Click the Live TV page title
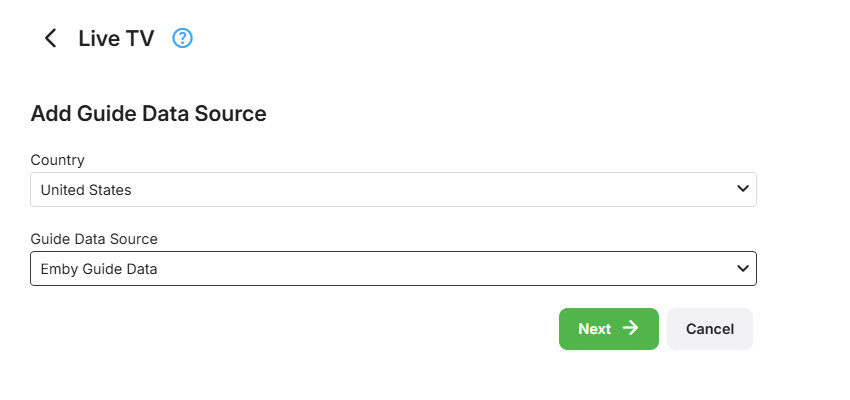 tap(116, 39)
